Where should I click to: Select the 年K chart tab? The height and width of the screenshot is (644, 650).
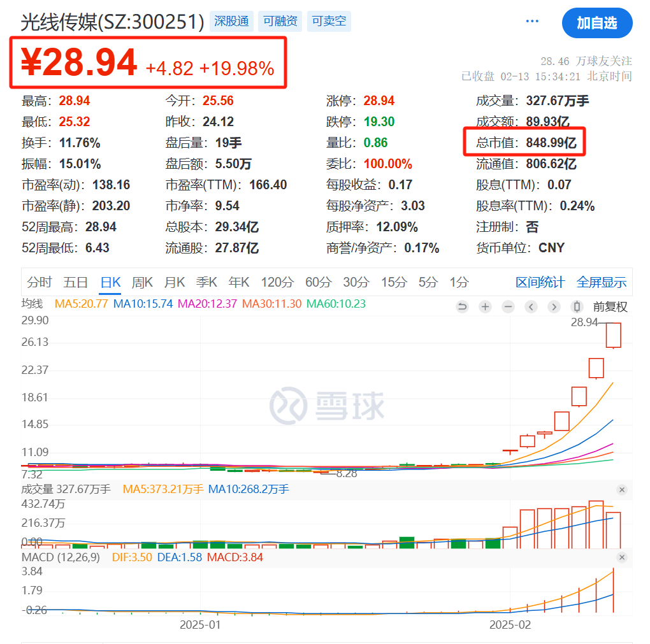click(x=239, y=282)
